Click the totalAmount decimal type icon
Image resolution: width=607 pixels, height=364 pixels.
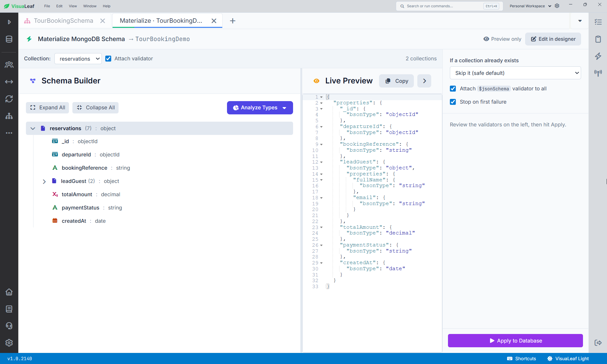(55, 194)
